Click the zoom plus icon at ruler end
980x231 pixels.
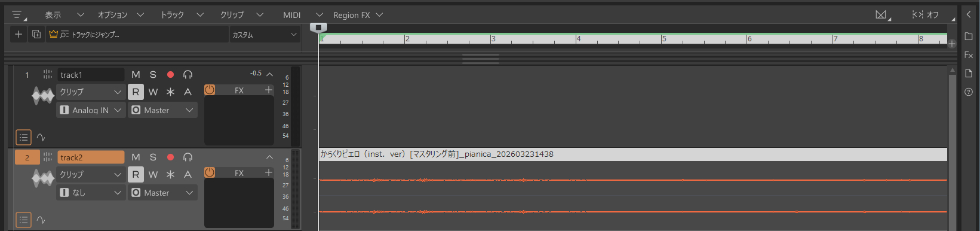tap(952, 44)
